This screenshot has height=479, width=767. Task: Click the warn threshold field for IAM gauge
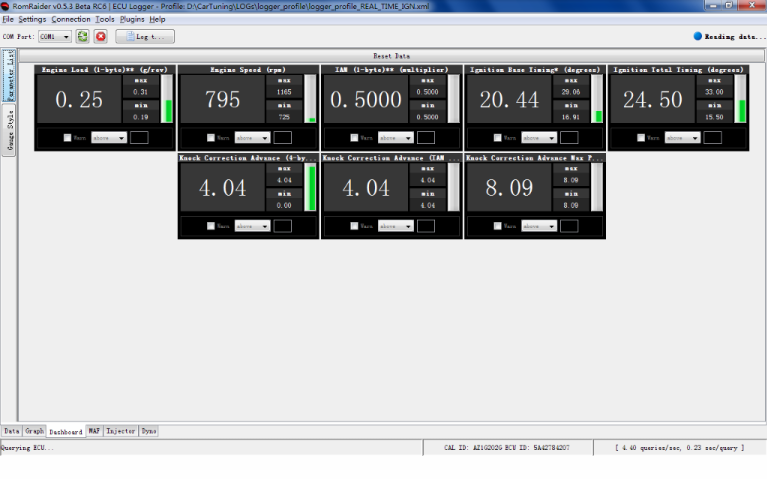(x=426, y=138)
